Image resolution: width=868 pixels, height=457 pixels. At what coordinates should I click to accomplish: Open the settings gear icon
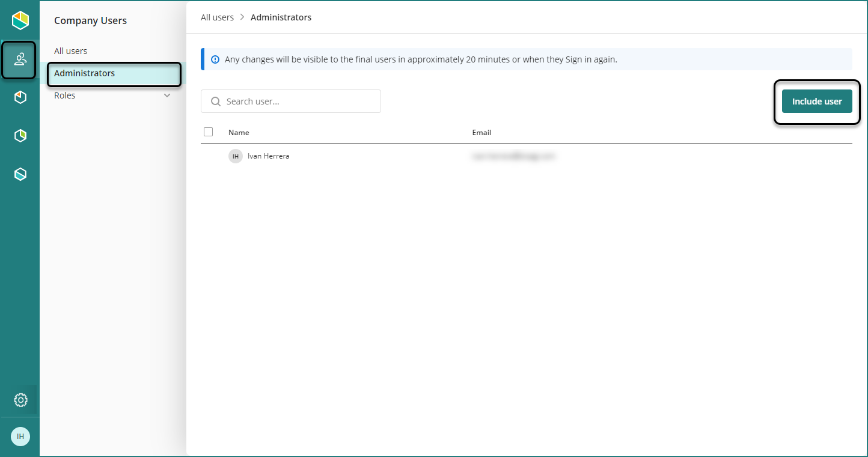[x=20, y=400]
